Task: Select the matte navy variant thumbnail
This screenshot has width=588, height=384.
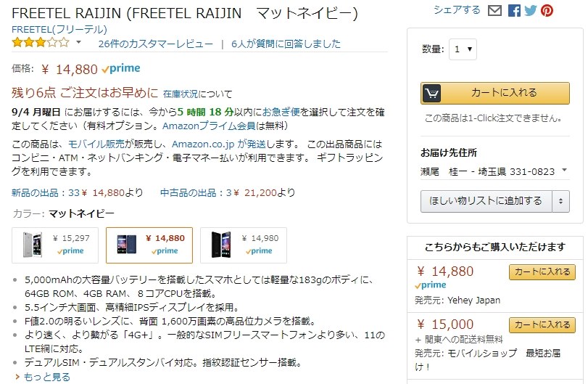Action: click(x=149, y=245)
